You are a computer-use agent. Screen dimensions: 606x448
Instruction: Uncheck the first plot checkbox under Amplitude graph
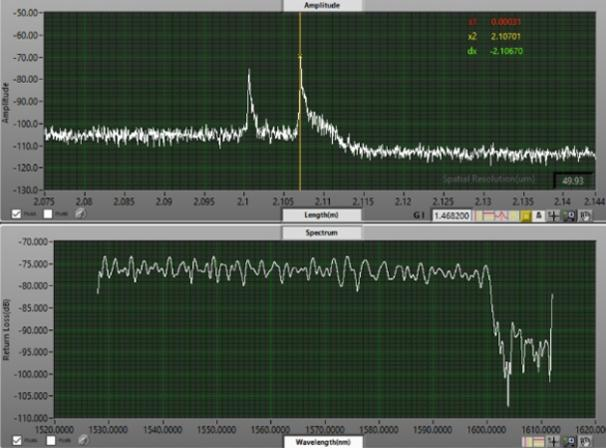[16, 215]
